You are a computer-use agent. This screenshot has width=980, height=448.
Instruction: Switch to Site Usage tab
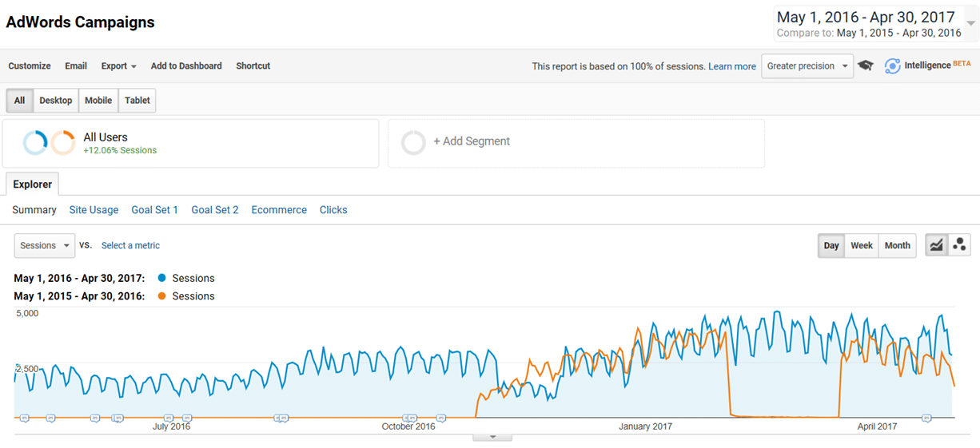(x=94, y=210)
